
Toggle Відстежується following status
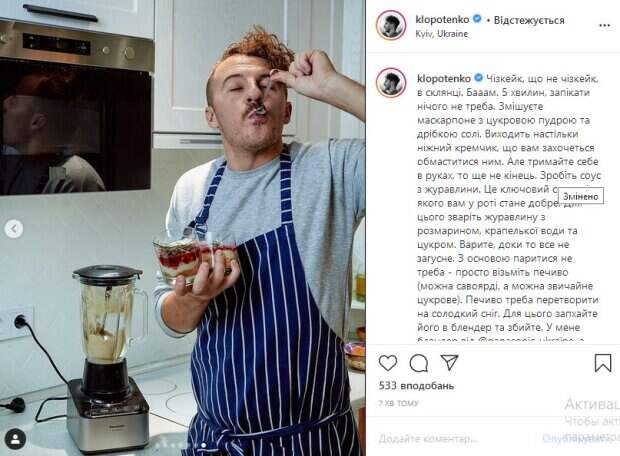point(529,20)
